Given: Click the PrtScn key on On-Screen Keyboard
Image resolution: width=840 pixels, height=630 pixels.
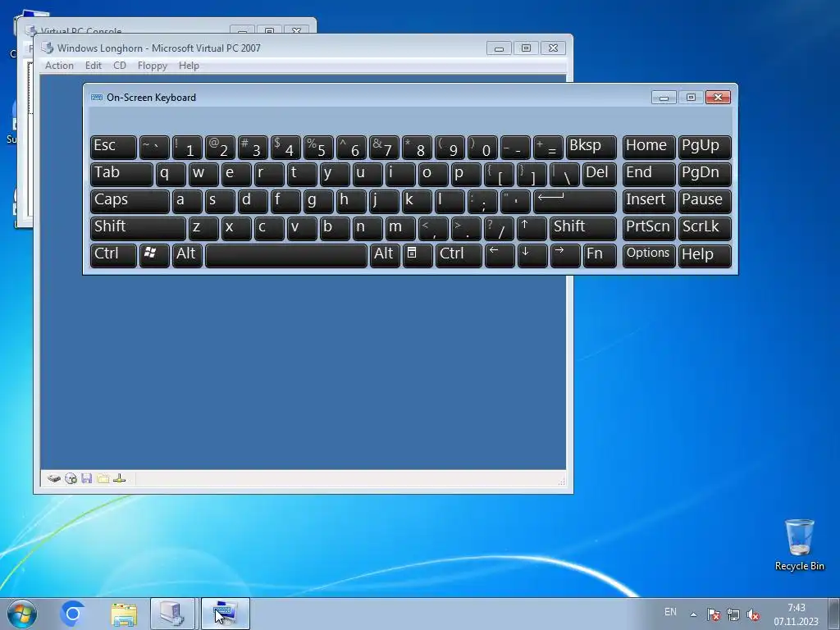Looking at the screenshot, I should point(648,228).
